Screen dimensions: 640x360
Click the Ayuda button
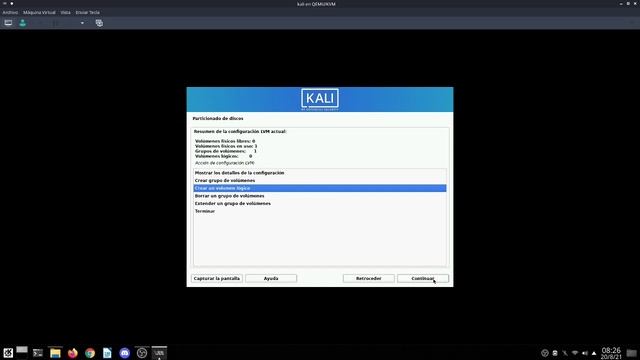click(271, 278)
